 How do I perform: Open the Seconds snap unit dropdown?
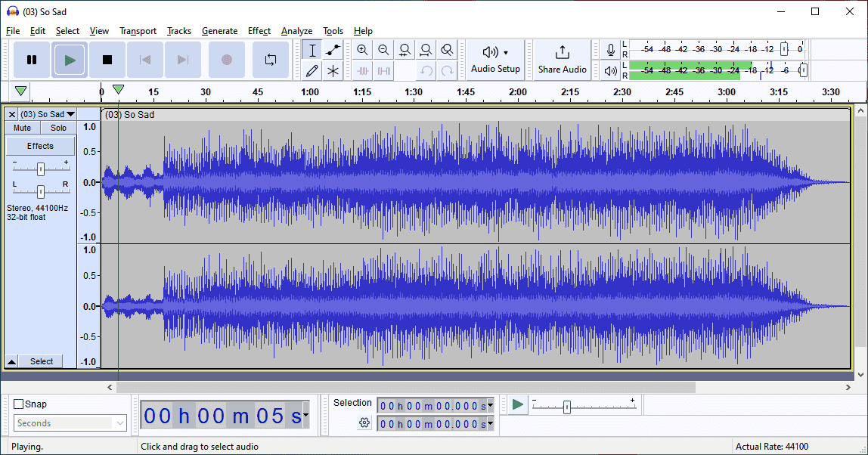click(70, 423)
